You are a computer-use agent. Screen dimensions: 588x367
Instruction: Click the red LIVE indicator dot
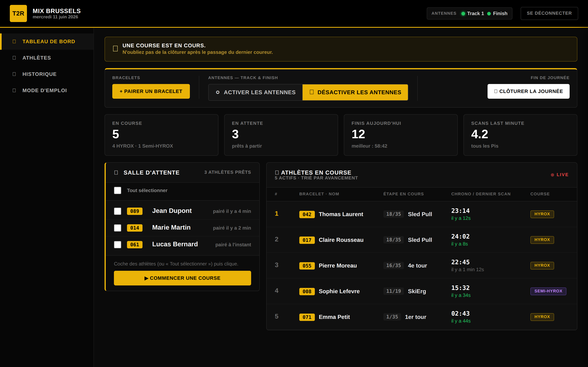(x=552, y=175)
